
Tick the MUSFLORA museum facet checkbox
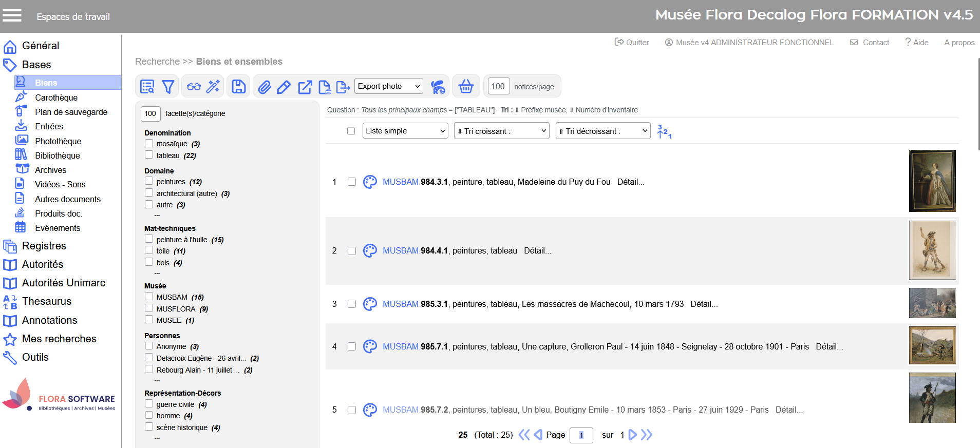pyautogui.click(x=149, y=308)
